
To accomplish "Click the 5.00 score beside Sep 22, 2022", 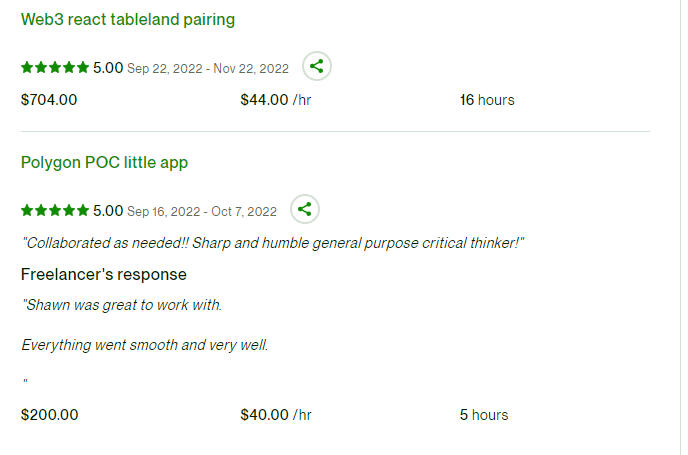I will [108, 68].
